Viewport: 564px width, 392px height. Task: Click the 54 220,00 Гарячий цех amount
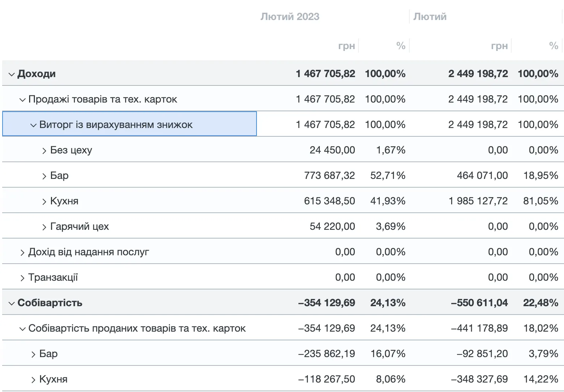click(332, 227)
